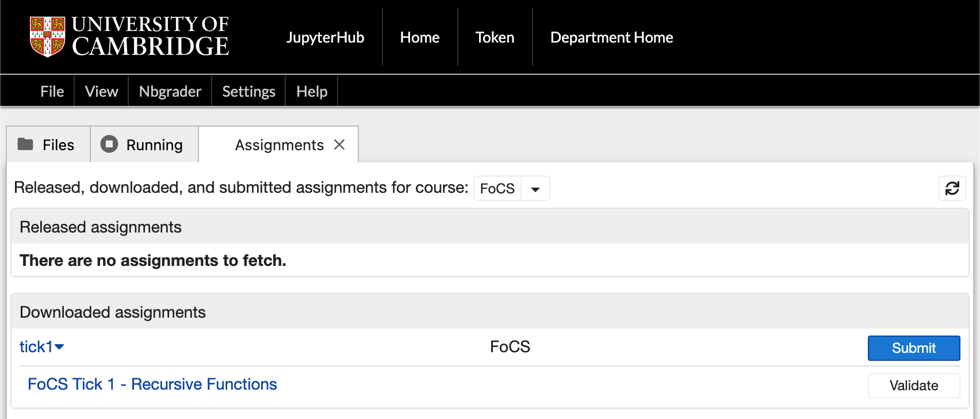Open the View menu
The width and height of the screenshot is (980, 419).
click(101, 92)
